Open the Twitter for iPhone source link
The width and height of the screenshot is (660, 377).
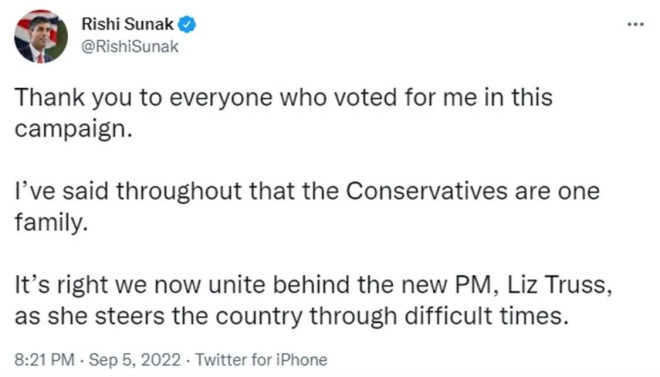click(261, 360)
